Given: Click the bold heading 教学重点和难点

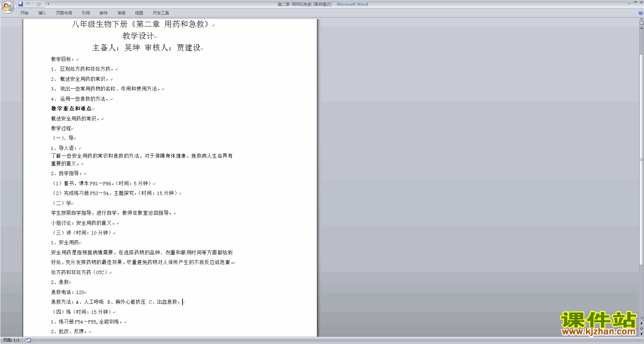Looking at the screenshot, I should pos(71,108).
